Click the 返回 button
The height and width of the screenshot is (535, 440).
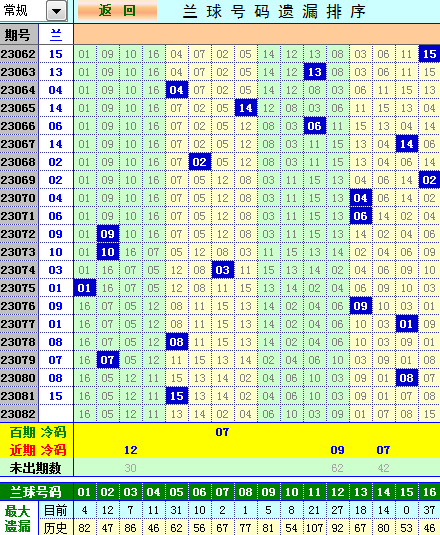coord(117,11)
